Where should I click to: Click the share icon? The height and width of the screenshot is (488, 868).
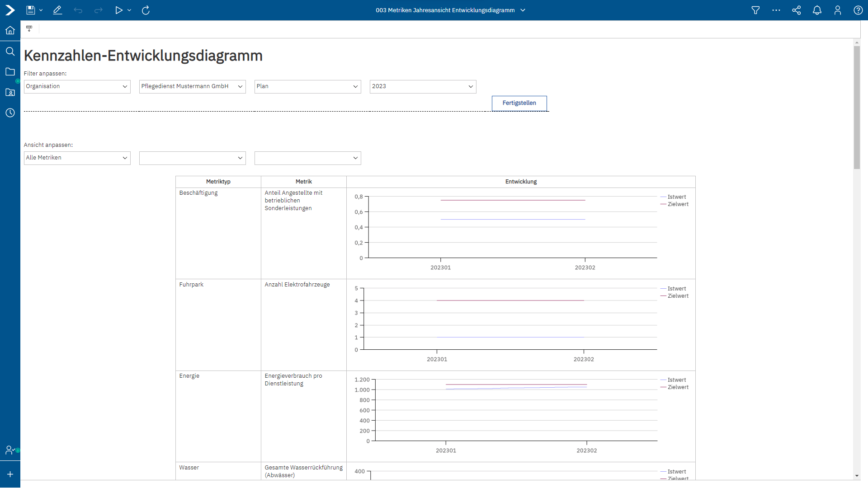click(x=797, y=10)
